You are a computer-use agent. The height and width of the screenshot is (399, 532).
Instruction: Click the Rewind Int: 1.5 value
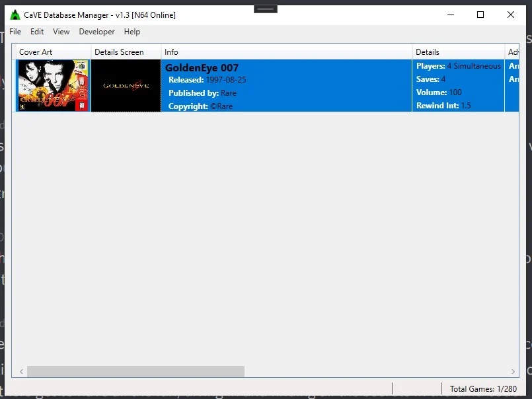[443, 106]
